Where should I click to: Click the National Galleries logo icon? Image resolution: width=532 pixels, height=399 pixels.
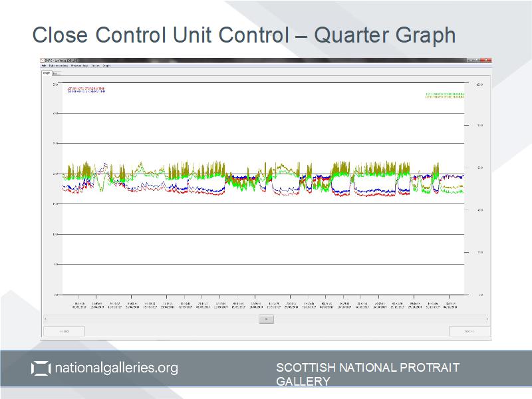pyautogui.click(x=41, y=368)
